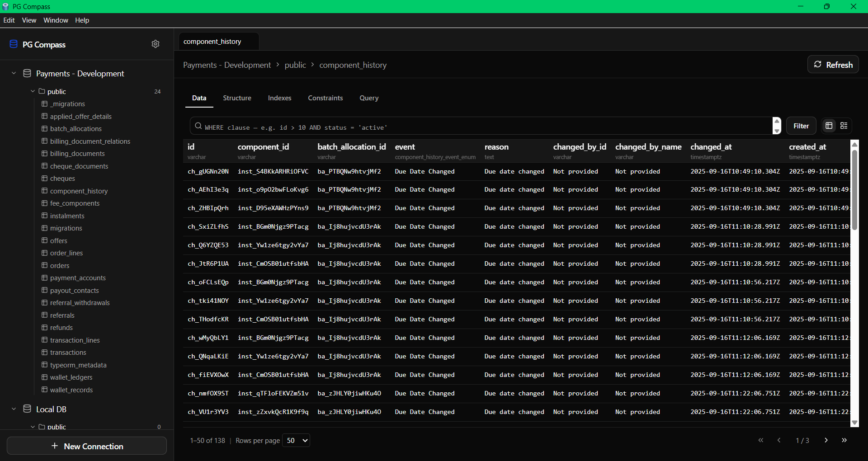Click the plus icon on New Connection
Image resolution: width=868 pixels, height=461 pixels.
(x=55, y=446)
